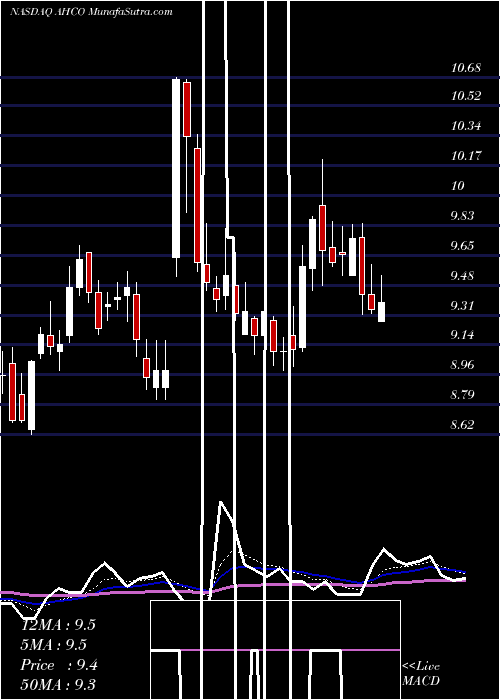500x700 pixels.
Task: Select the tall white candle reaching 10.68
Action: click(176, 168)
